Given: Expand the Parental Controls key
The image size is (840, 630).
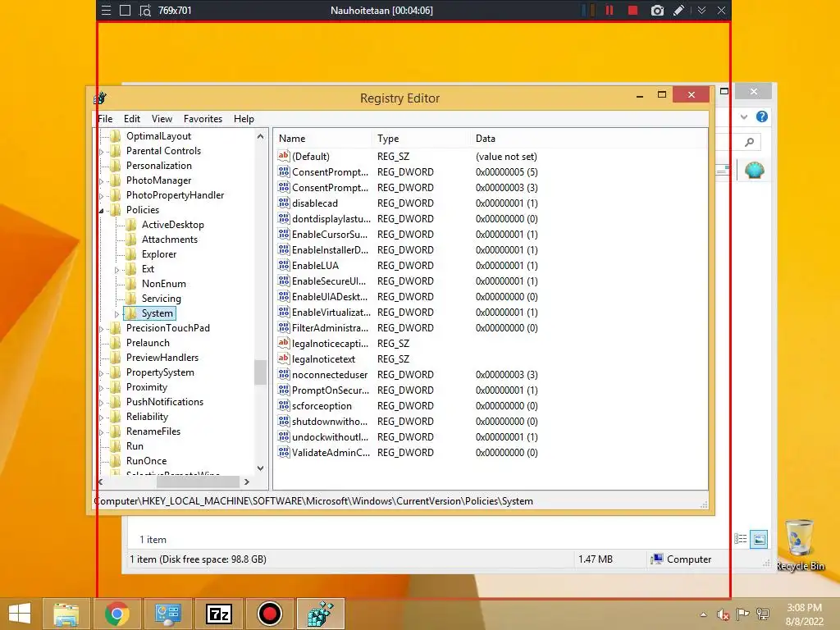Looking at the screenshot, I should tap(101, 152).
